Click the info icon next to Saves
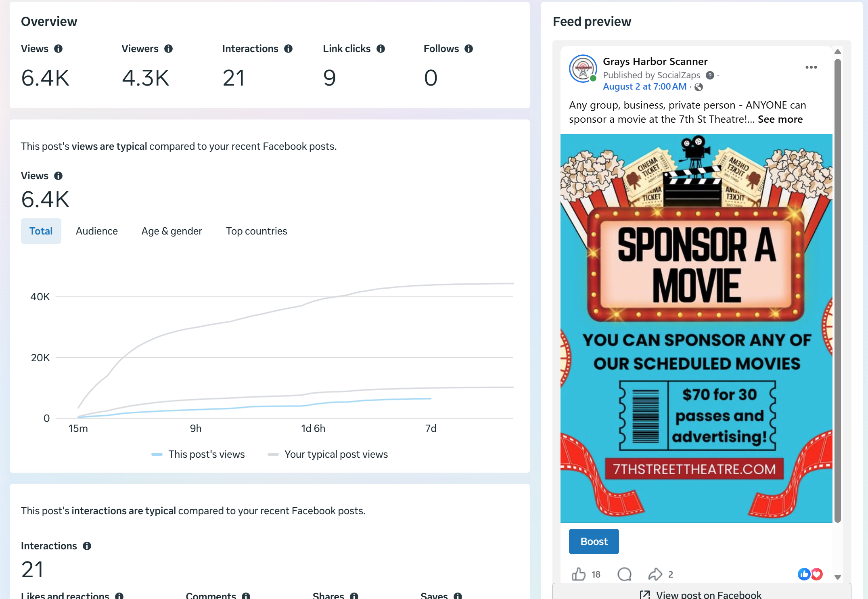868x599 pixels. click(x=458, y=596)
